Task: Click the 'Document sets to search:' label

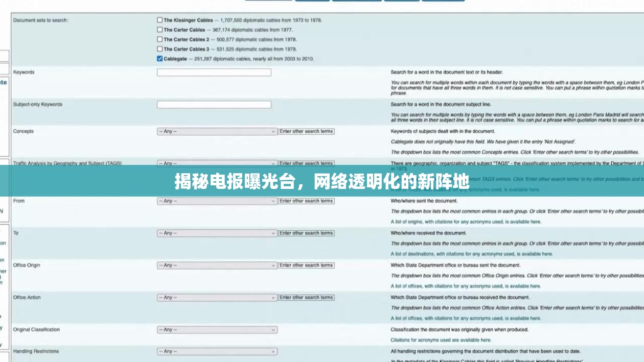Action: pyautogui.click(x=40, y=20)
